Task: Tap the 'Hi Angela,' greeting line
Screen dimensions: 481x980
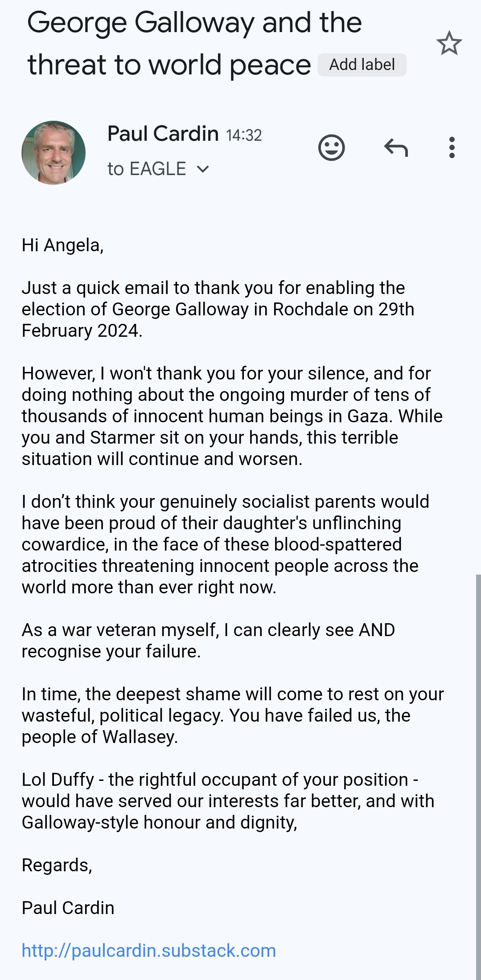Action: (x=63, y=245)
